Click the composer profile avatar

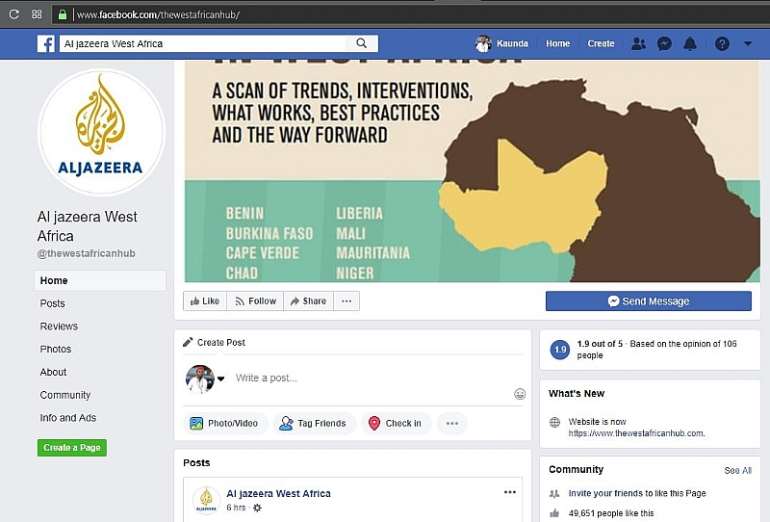tap(200, 379)
